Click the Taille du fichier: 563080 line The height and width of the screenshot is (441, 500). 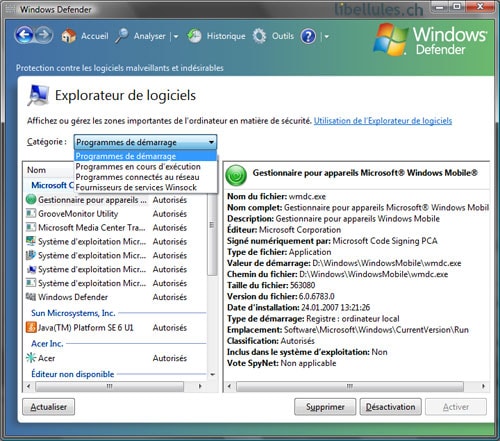point(271,285)
